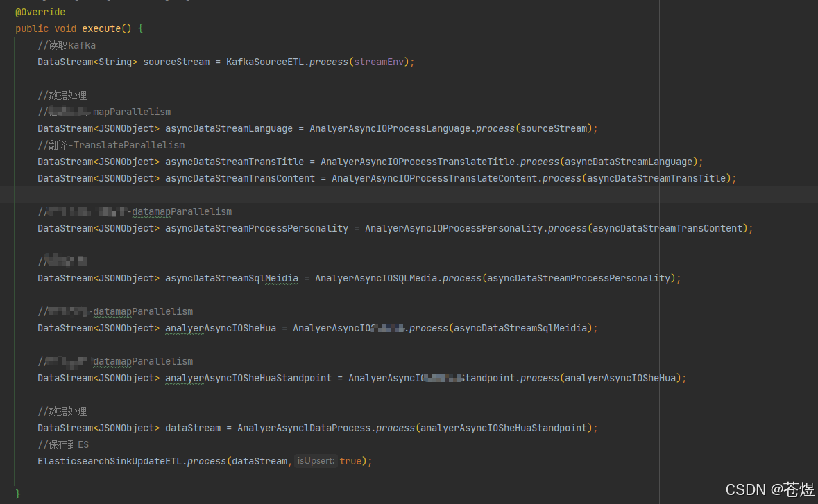Click asyncDataStreamProcessPersonality variable declaration
Screen dimensions: 818x504
tap(257, 228)
